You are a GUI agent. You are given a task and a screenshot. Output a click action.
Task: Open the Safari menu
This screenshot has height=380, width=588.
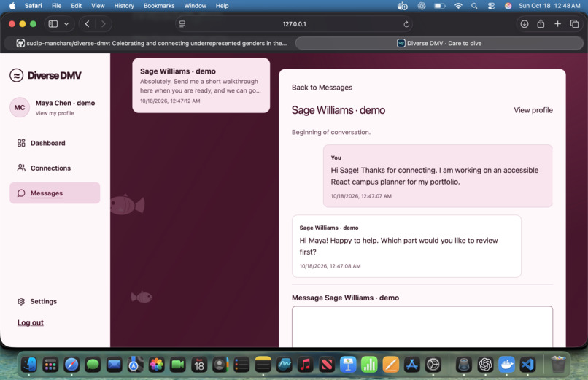pos(34,6)
